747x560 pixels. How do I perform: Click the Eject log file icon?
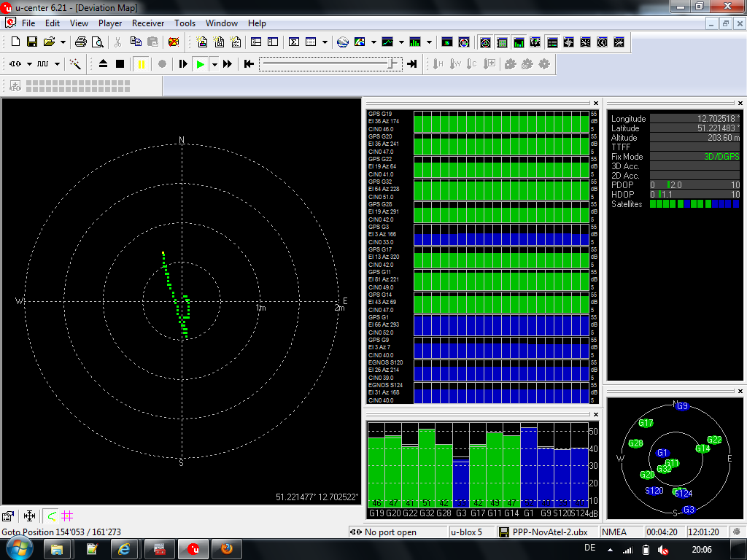pos(103,64)
